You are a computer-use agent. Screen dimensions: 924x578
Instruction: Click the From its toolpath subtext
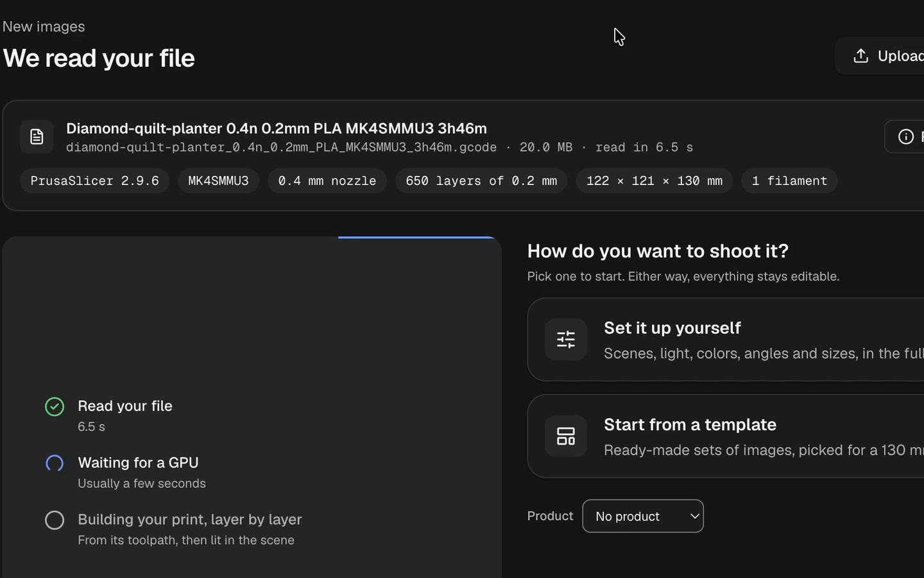point(186,540)
